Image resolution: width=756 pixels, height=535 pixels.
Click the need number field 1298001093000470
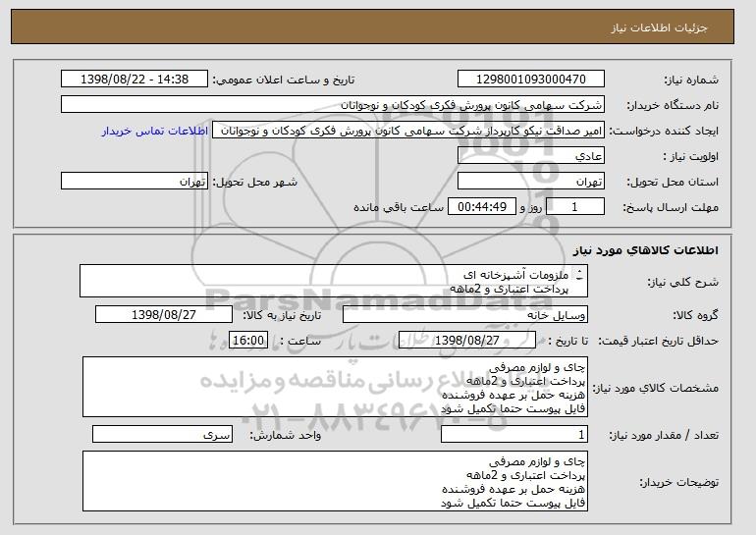[x=531, y=80]
